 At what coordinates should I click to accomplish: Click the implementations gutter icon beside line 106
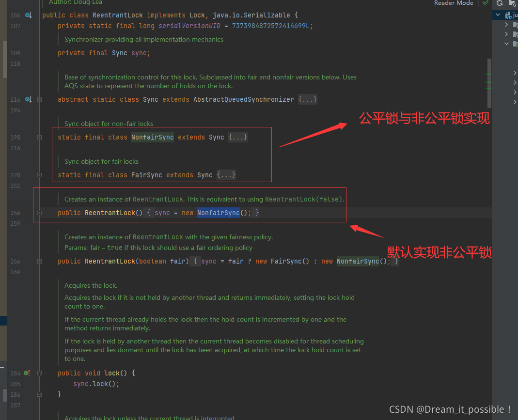click(28, 15)
